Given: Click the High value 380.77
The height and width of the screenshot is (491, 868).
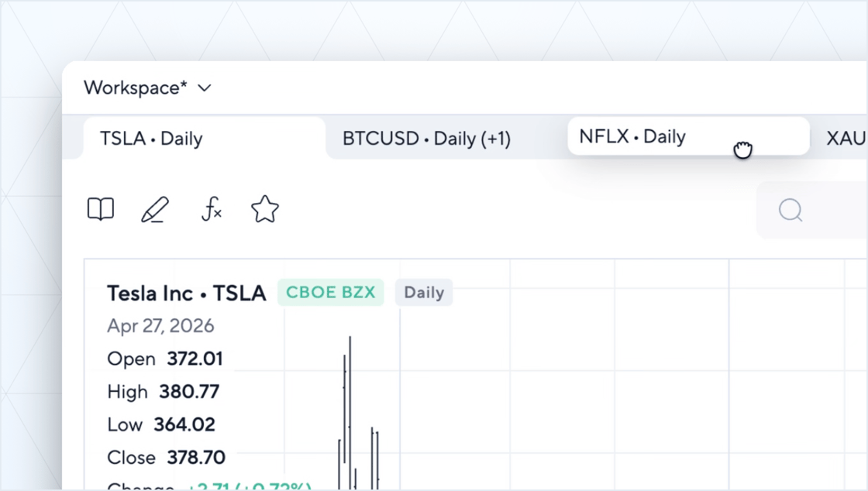Looking at the screenshot, I should pyautogui.click(x=189, y=391).
